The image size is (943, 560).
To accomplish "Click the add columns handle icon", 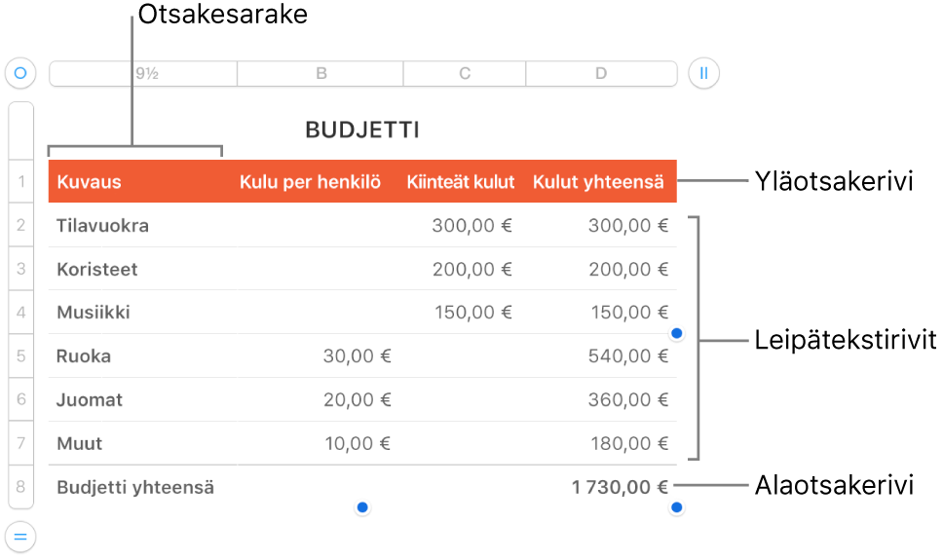I will [x=703, y=73].
